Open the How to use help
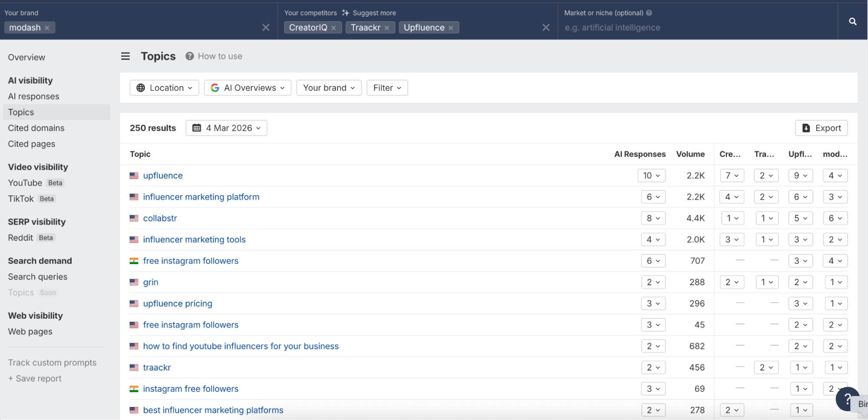This screenshot has height=420, width=868. [214, 56]
